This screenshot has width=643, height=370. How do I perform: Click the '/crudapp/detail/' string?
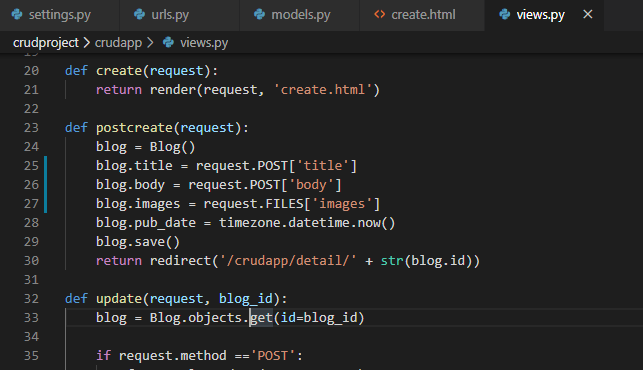point(288,261)
